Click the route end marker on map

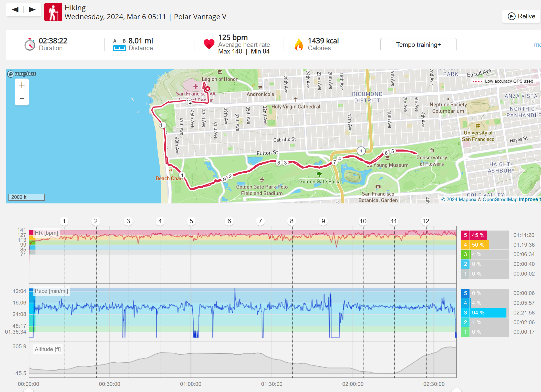[207, 89]
